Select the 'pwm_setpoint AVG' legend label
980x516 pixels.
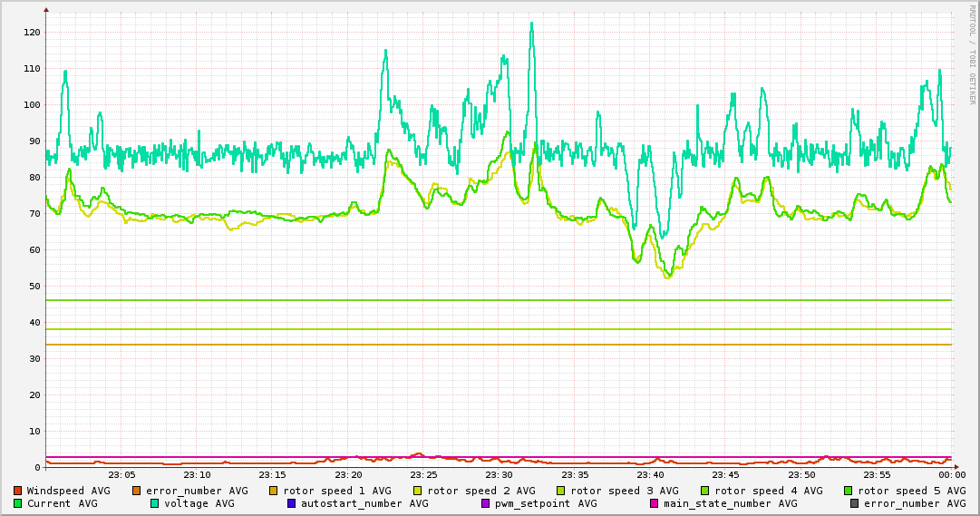pyautogui.click(x=546, y=503)
